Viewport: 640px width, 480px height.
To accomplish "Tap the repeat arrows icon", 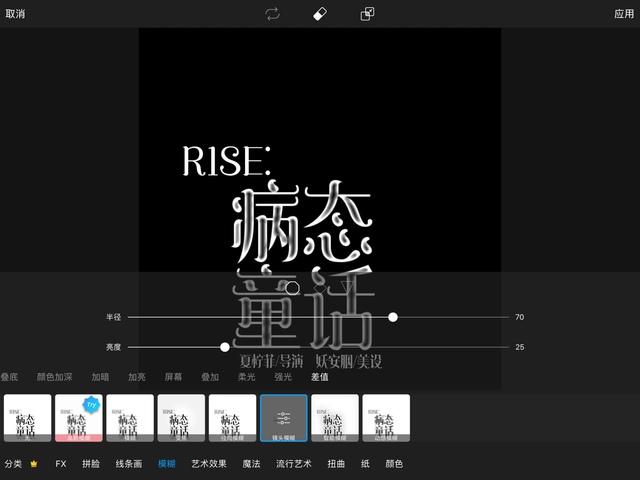I will (x=272, y=14).
